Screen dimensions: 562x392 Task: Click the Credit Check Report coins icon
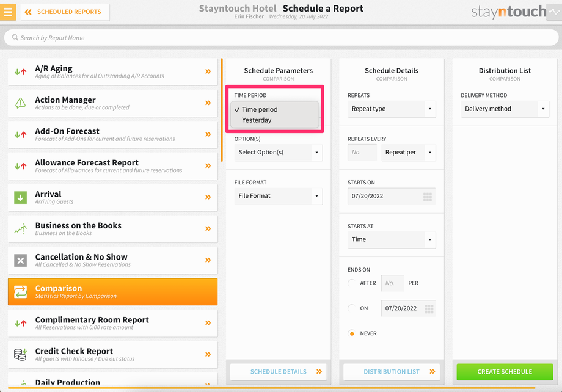click(x=20, y=354)
